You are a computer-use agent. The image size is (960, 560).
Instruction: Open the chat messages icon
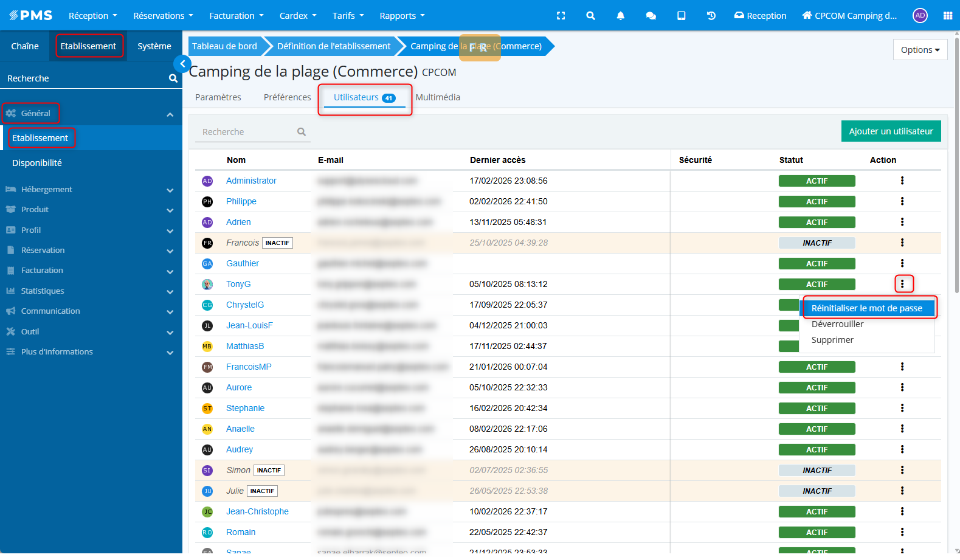[651, 16]
